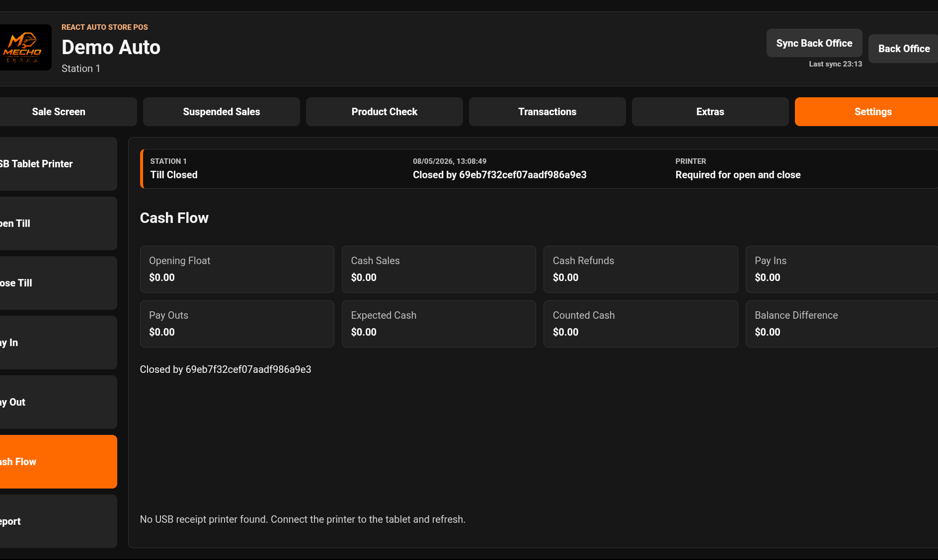The width and height of the screenshot is (938, 560).
Task: Click the Sync Back Office button
Action: pyautogui.click(x=814, y=43)
